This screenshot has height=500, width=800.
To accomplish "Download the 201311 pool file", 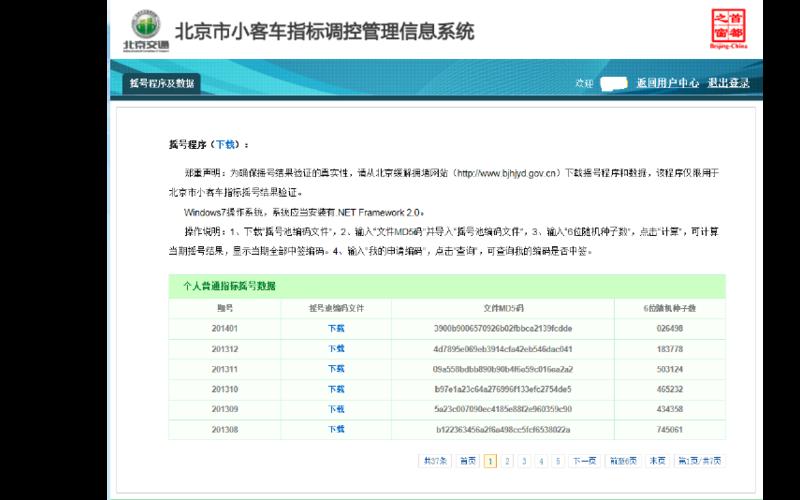I will [x=336, y=369].
